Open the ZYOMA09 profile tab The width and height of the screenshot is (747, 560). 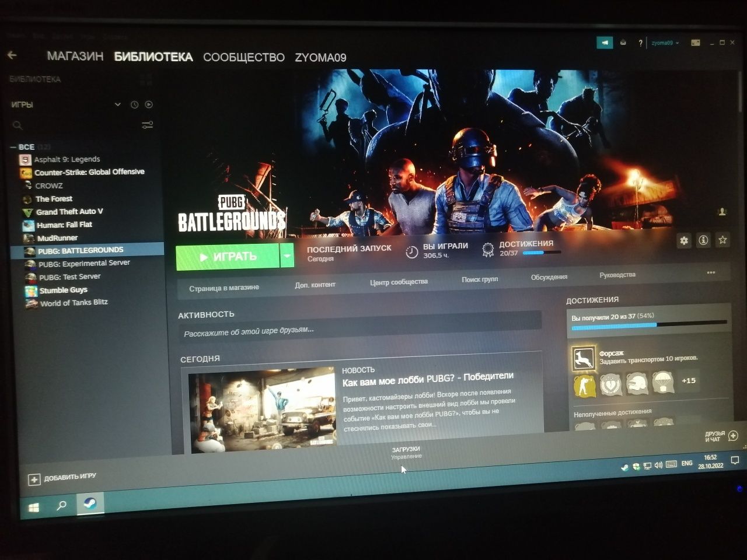point(320,57)
